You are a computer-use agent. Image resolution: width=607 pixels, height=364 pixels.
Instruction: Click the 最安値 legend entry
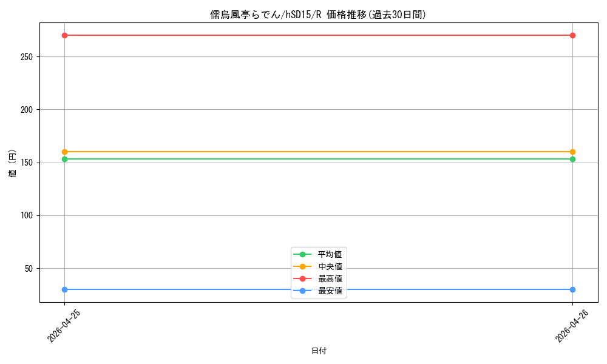point(318,291)
